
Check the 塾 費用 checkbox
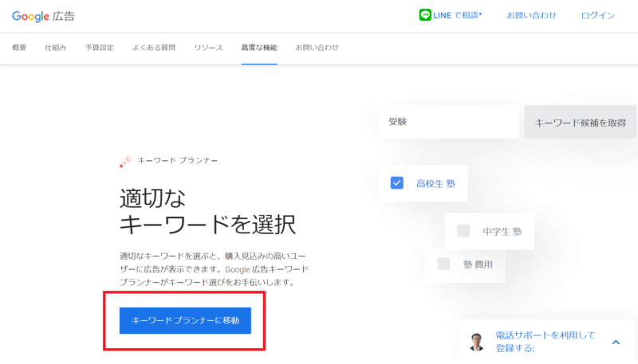click(x=443, y=264)
